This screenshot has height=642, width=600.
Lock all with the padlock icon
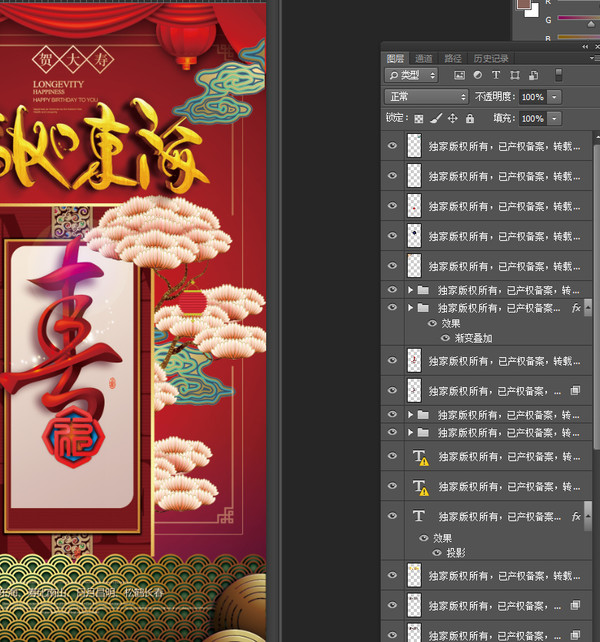point(470,119)
